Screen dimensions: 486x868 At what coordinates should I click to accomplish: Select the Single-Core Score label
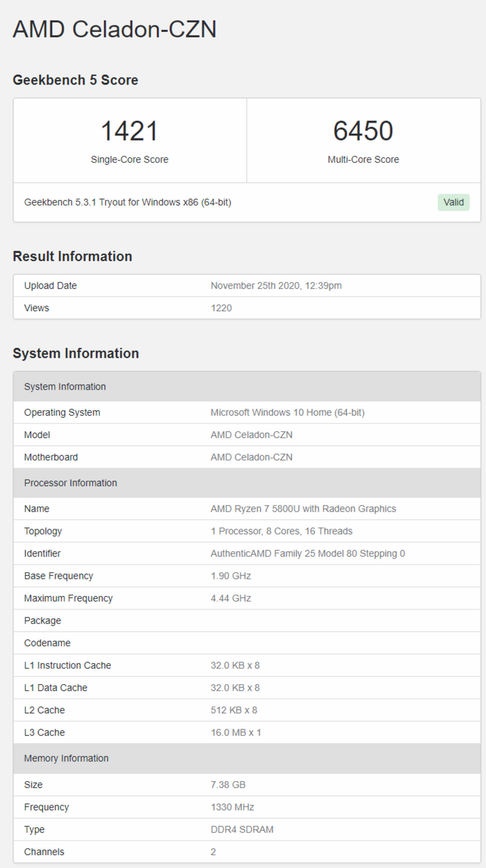[130, 159]
